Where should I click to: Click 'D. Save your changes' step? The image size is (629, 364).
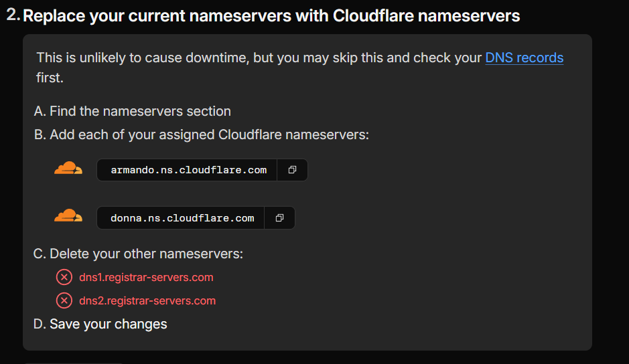tap(100, 324)
